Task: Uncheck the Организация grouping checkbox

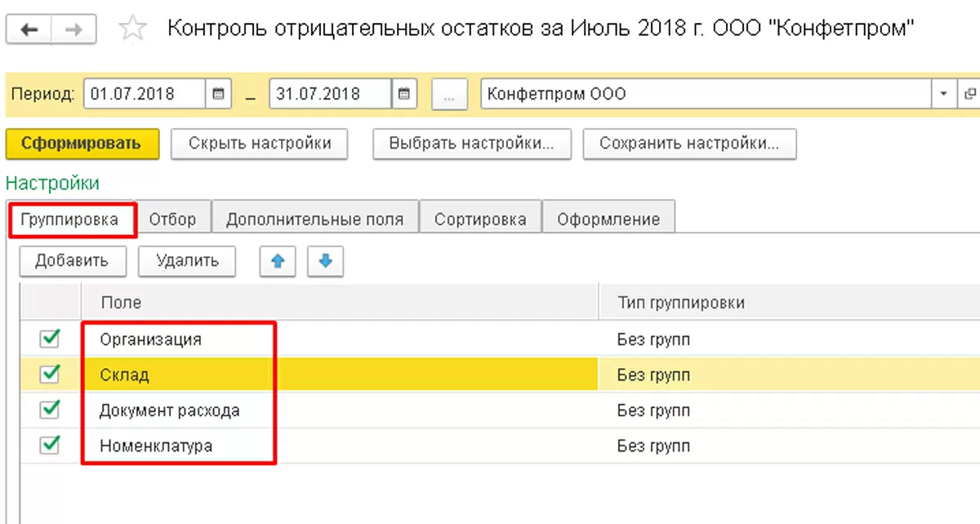Action: click(x=51, y=338)
